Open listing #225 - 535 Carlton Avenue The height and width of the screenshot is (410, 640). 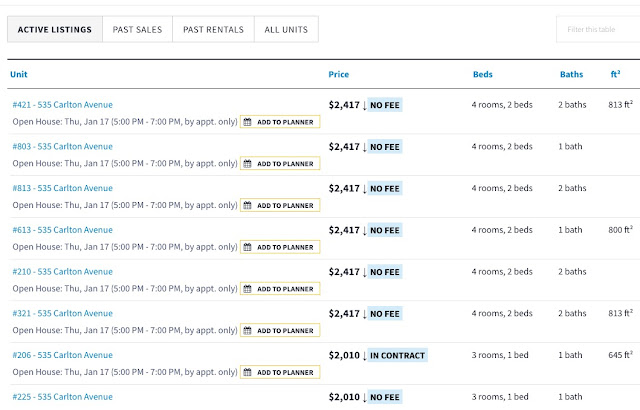[x=62, y=396]
